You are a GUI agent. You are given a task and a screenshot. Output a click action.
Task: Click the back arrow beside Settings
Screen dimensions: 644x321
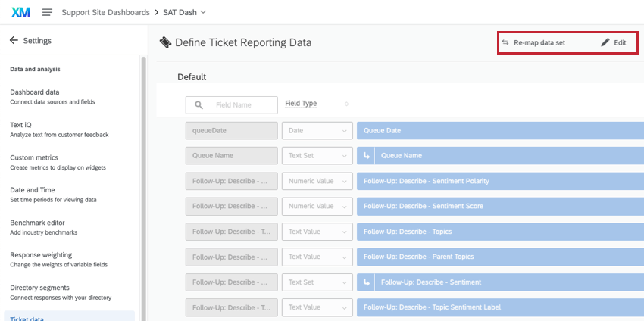click(13, 40)
